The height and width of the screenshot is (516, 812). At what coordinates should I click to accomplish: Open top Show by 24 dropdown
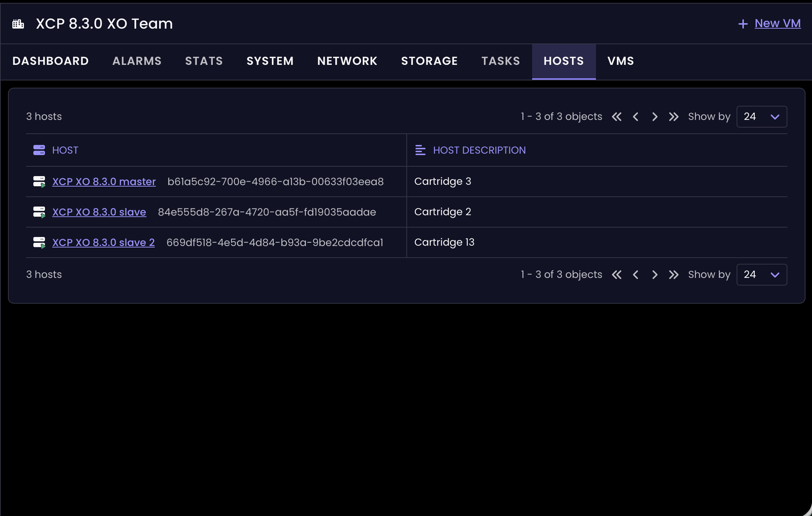[761, 117]
